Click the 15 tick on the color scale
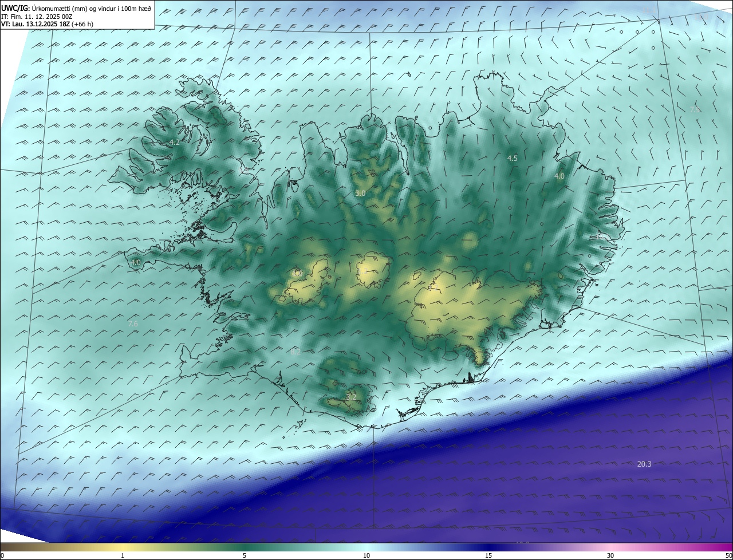Image resolution: width=733 pixels, height=560 pixels. 488,555
